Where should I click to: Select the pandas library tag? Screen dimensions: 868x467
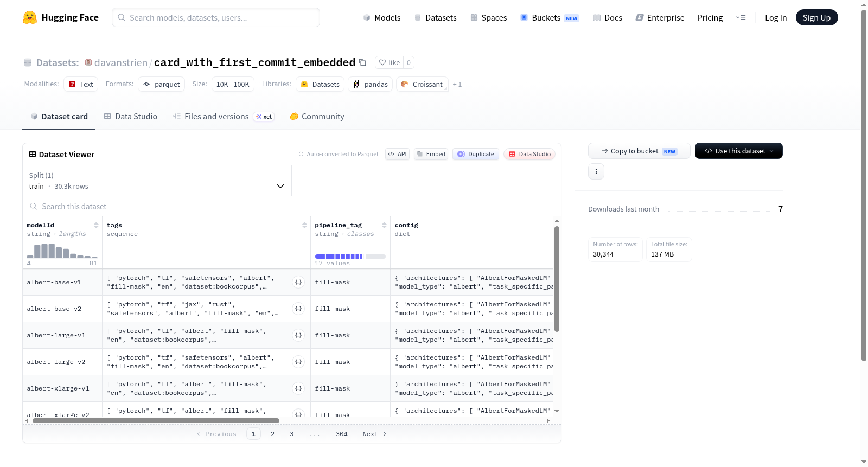370,84
